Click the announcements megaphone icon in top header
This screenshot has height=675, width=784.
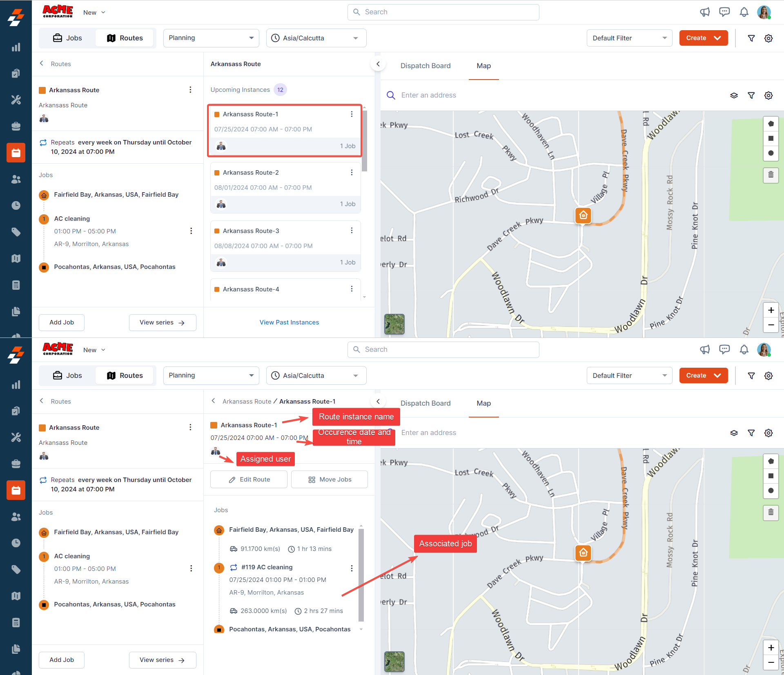[705, 12]
